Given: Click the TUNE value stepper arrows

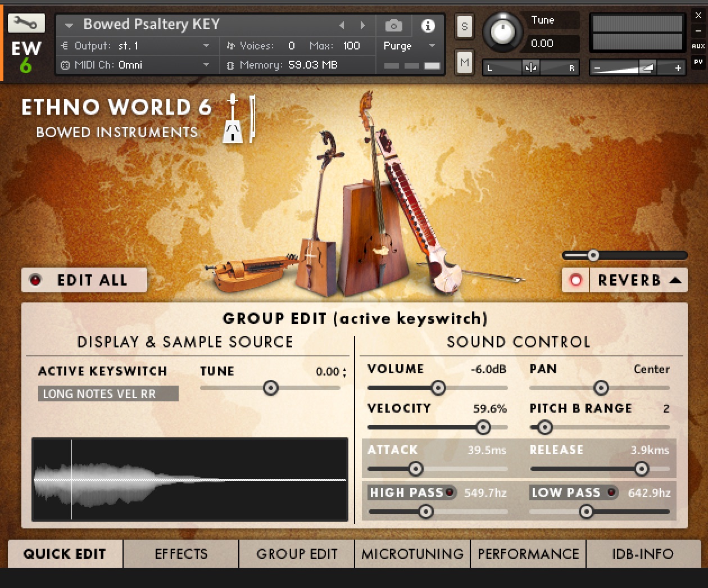Looking at the screenshot, I should [344, 372].
